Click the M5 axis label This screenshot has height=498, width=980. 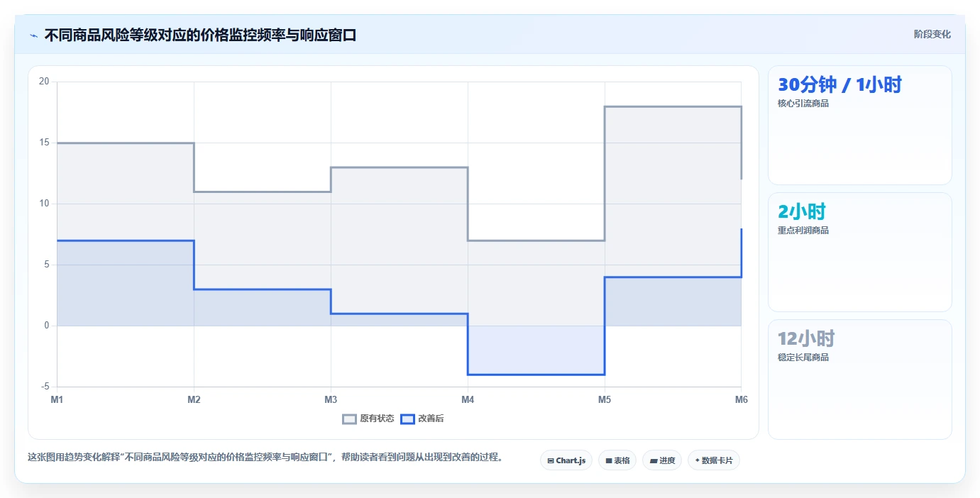tap(605, 399)
